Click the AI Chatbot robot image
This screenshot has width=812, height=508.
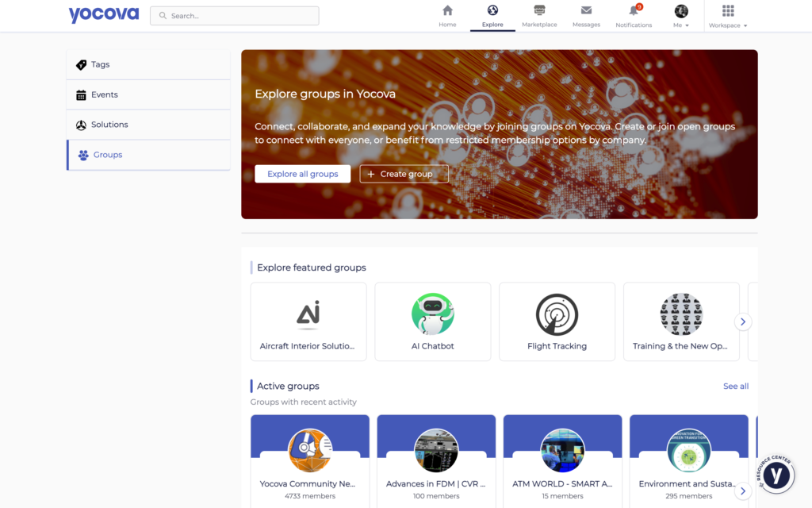coord(433,314)
